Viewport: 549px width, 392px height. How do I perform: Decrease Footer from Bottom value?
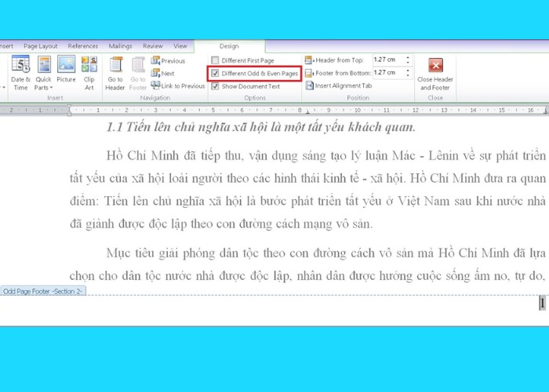(408, 75)
